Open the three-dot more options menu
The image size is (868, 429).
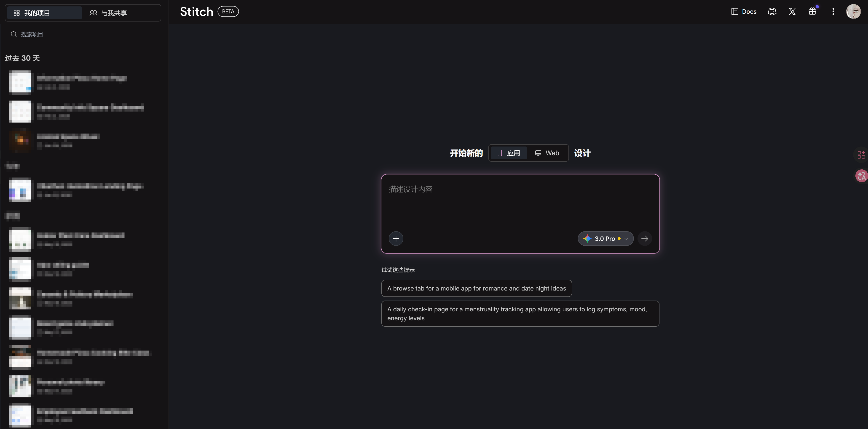(833, 12)
